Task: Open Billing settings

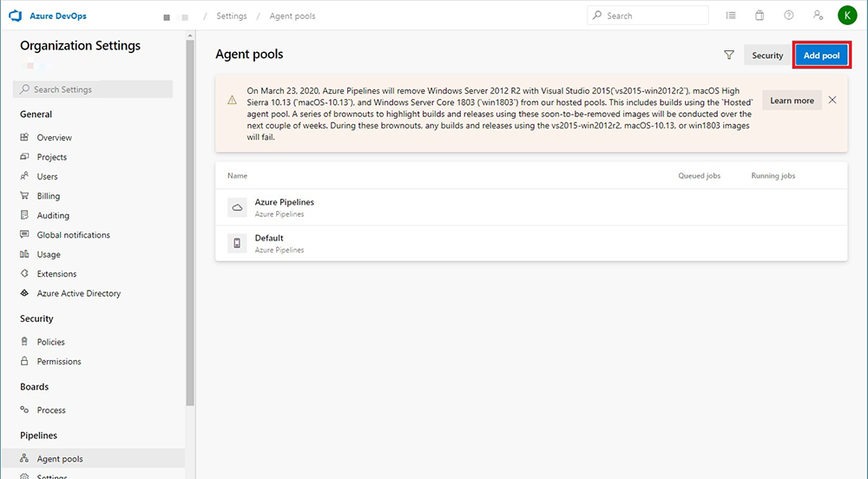Action: [48, 196]
